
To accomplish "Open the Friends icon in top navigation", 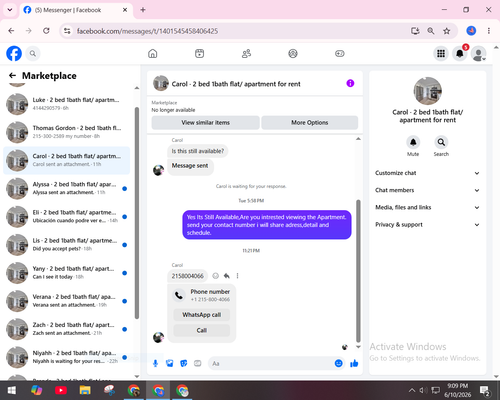I will click(x=246, y=53).
